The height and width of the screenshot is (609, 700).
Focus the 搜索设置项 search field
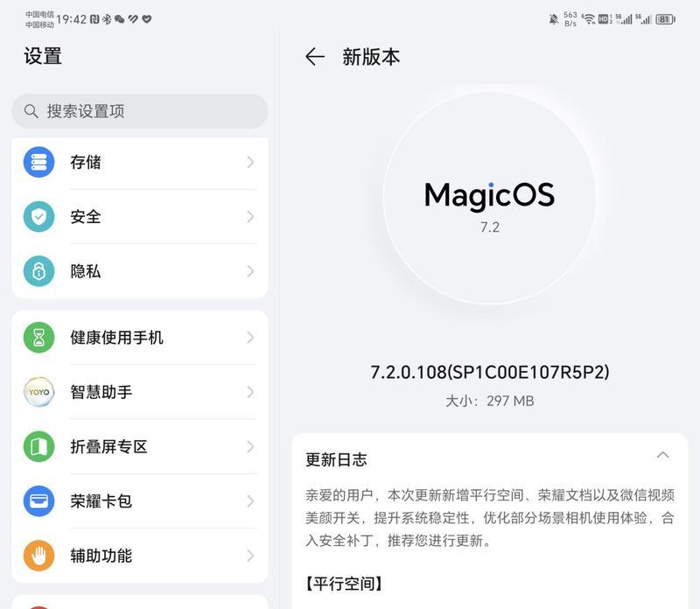pyautogui.click(x=140, y=111)
